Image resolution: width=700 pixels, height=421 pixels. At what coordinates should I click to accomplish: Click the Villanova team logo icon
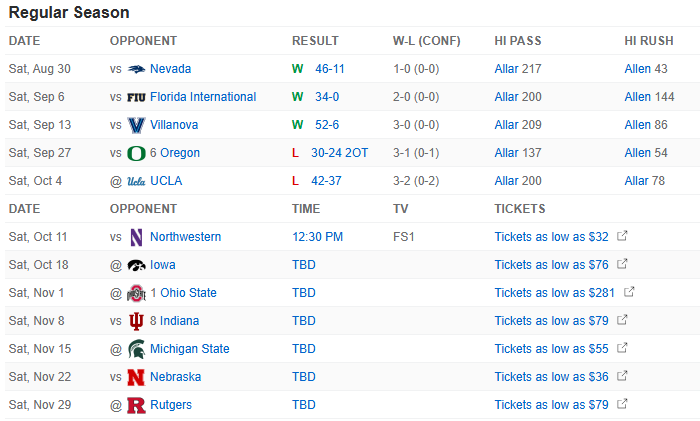pyautogui.click(x=136, y=125)
